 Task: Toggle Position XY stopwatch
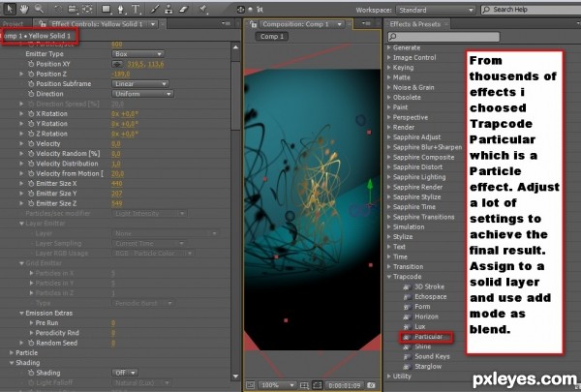coord(31,64)
